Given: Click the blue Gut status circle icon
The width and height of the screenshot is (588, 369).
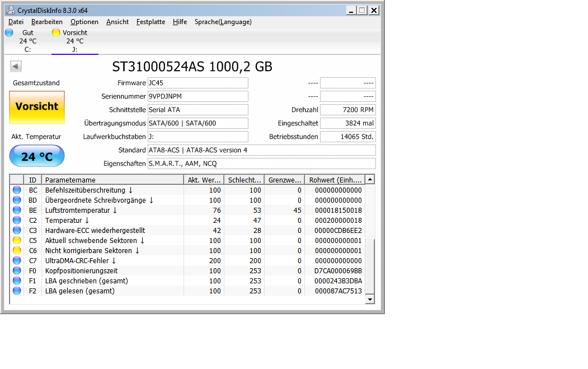Looking at the screenshot, I should click(9, 32).
